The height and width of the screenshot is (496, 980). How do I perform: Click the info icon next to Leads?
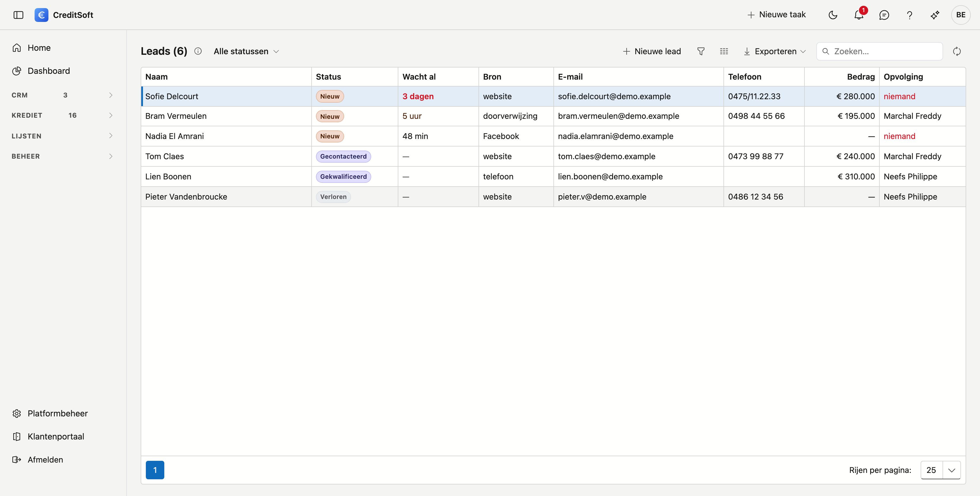[198, 51]
